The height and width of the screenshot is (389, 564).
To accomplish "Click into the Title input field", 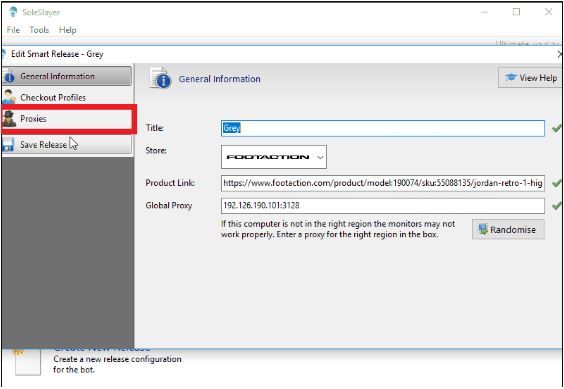I will (x=383, y=128).
